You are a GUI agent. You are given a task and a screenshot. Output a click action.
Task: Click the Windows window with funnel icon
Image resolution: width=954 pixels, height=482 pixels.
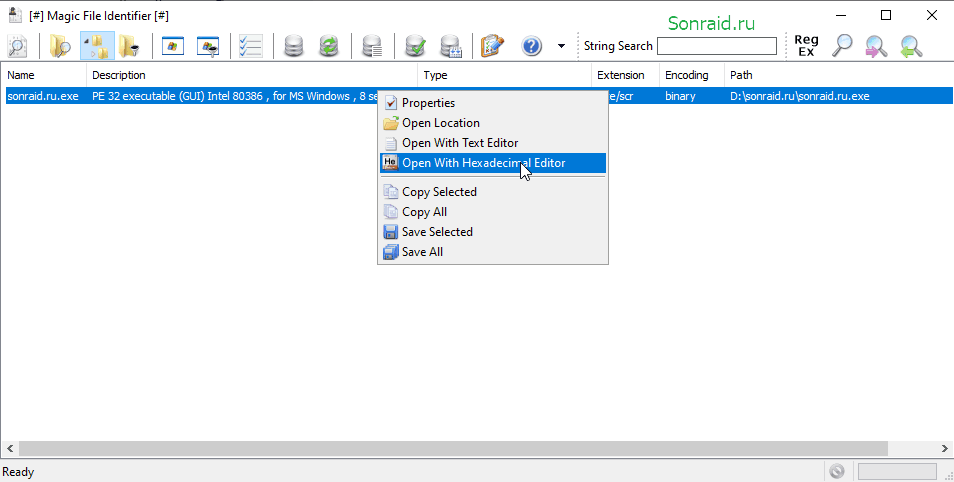click(209, 46)
